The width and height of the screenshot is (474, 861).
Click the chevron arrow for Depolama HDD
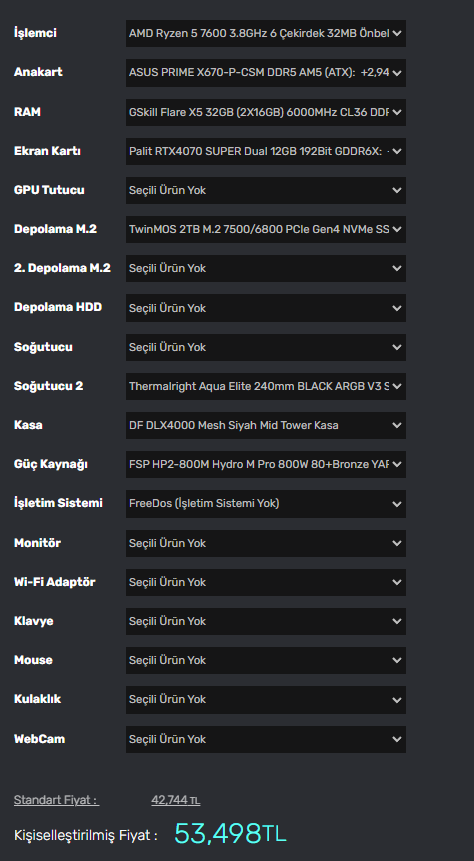(x=397, y=308)
